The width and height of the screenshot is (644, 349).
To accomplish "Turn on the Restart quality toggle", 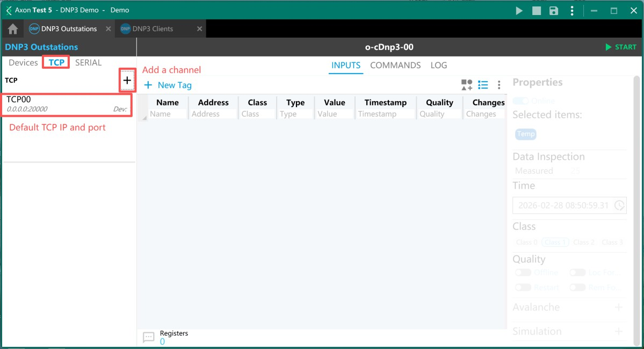I will pos(523,288).
